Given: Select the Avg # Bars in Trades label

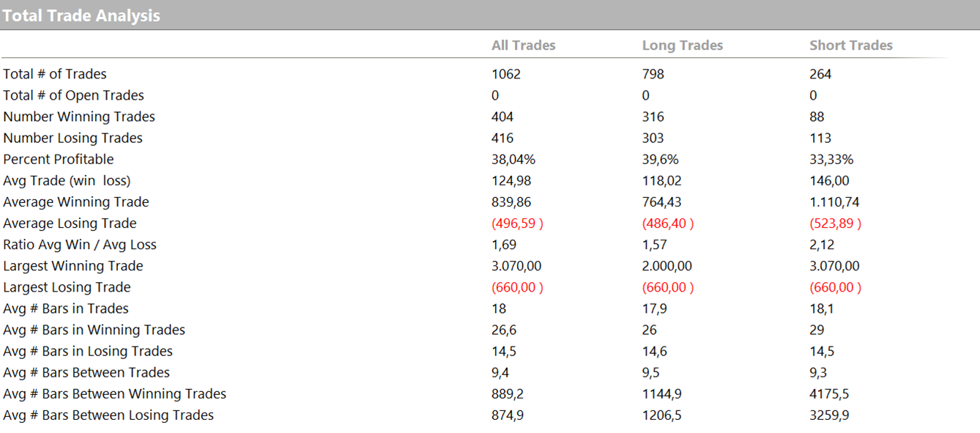Looking at the screenshot, I should (66, 308).
